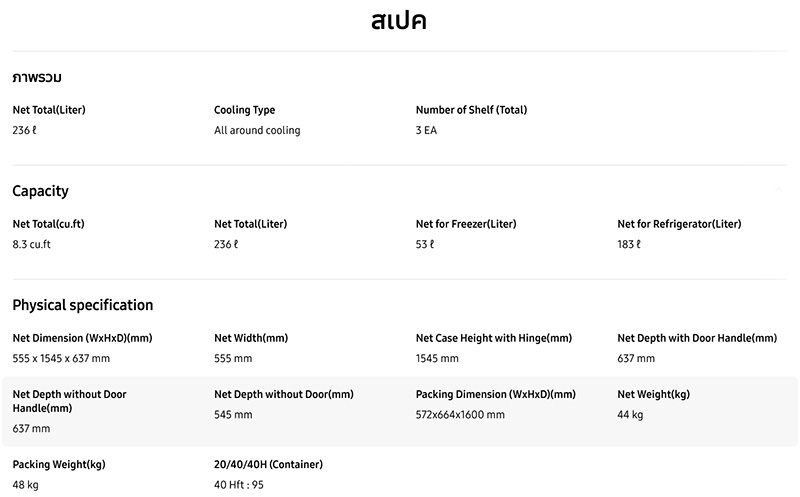Click the All around cooling value
800x497 pixels.
257,131
